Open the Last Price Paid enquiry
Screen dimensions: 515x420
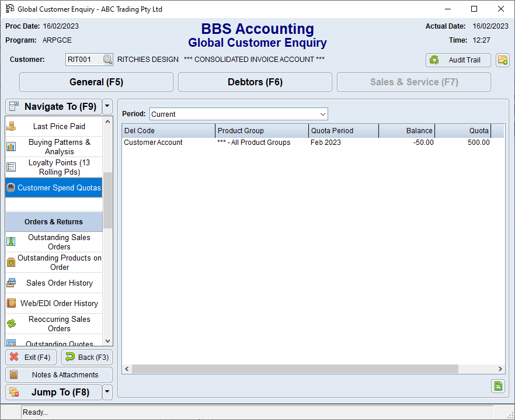coord(58,126)
